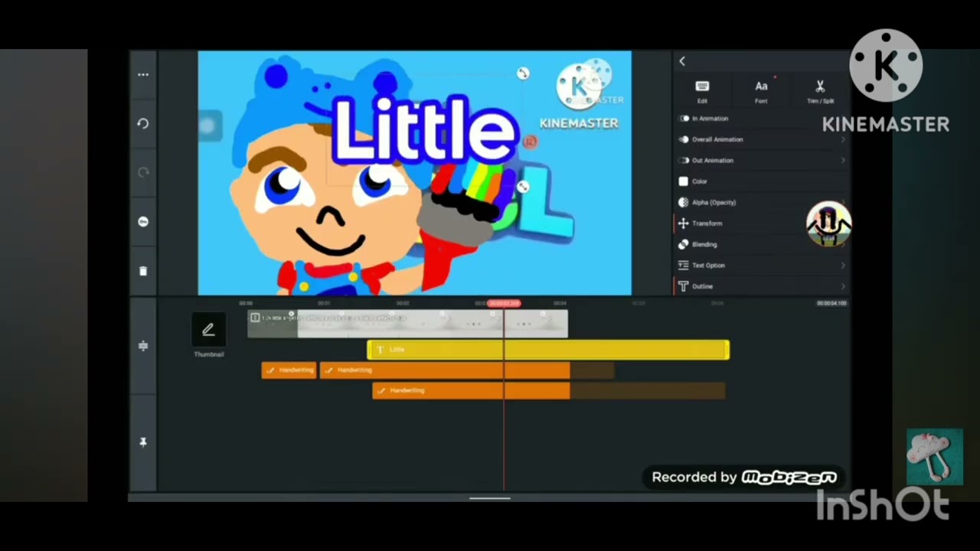Delete the selected layer with trash icon

143,271
